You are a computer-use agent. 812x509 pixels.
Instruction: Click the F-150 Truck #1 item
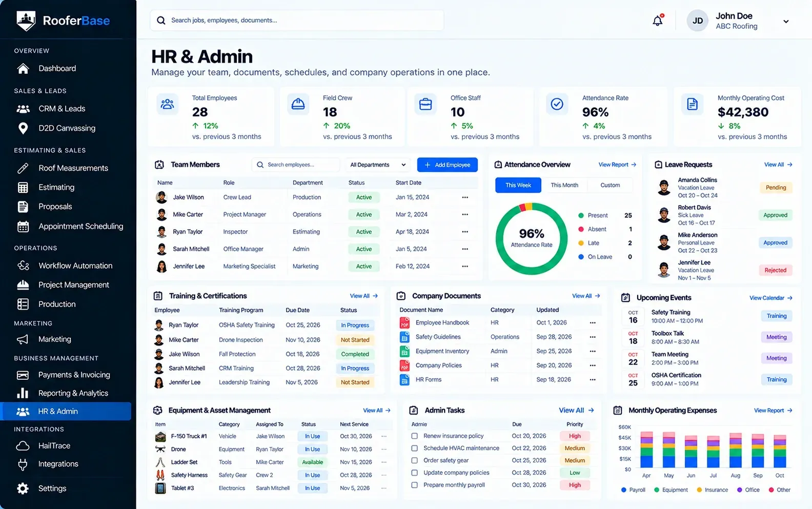[x=189, y=436]
